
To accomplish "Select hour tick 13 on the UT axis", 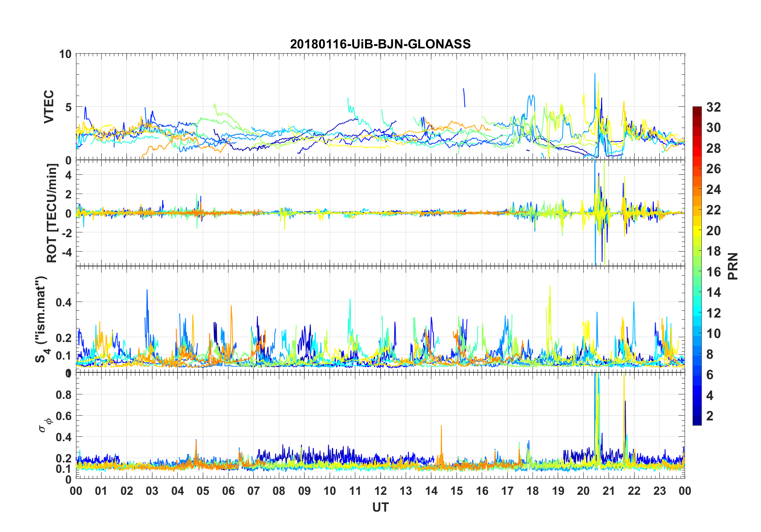I will (406, 491).
